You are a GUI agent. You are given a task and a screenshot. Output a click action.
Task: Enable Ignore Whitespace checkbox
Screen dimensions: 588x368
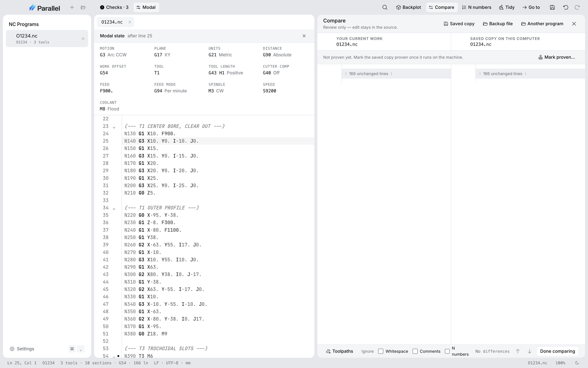click(x=381, y=351)
